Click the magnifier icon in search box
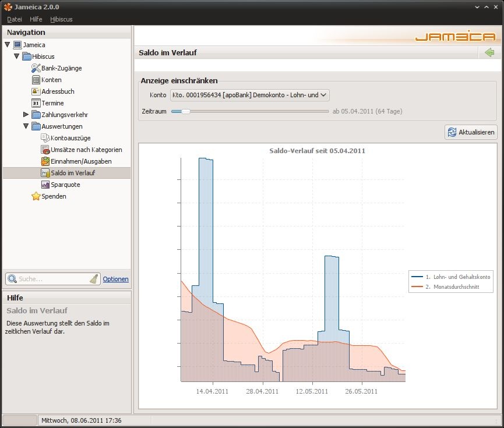 pyautogui.click(x=12, y=279)
